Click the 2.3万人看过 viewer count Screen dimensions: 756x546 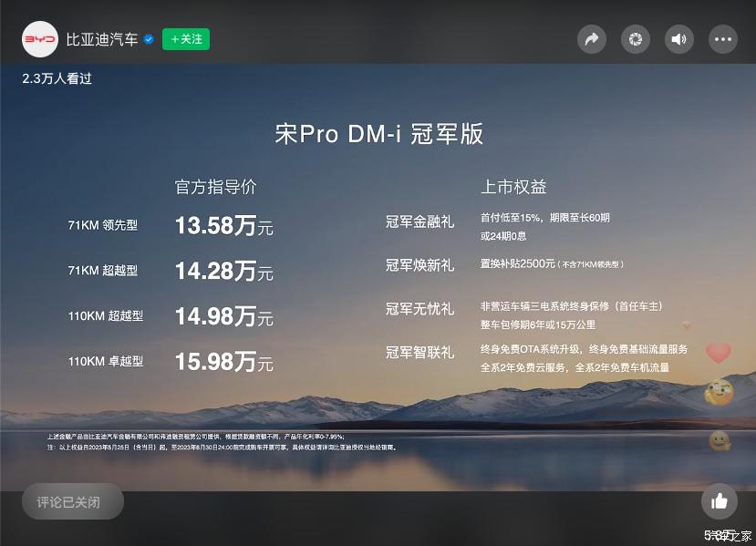57,78
